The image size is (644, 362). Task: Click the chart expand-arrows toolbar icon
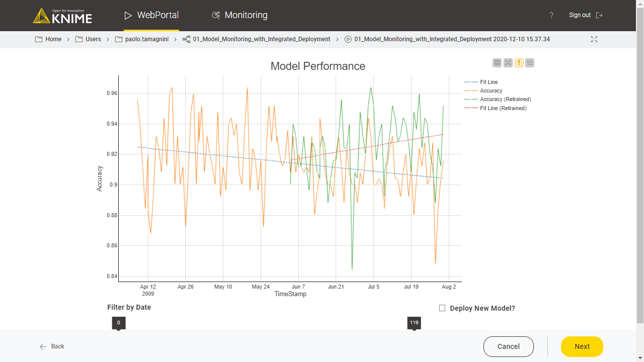point(508,63)
